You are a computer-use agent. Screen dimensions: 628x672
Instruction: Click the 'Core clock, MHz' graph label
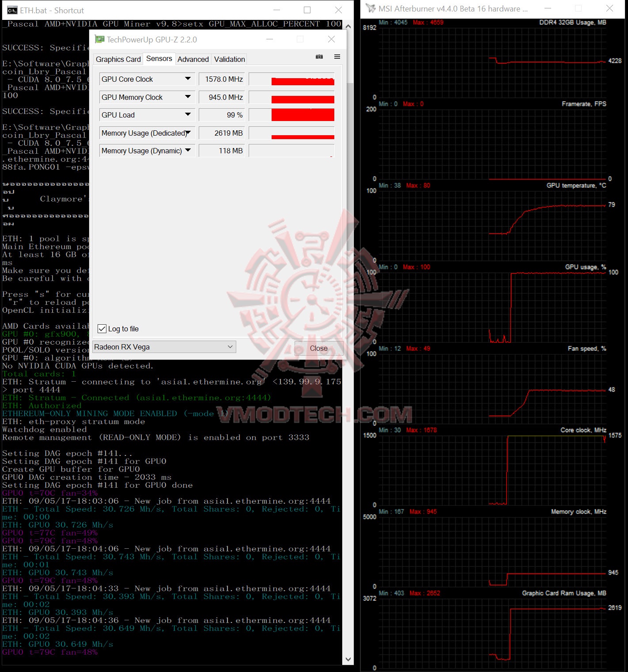583,430
